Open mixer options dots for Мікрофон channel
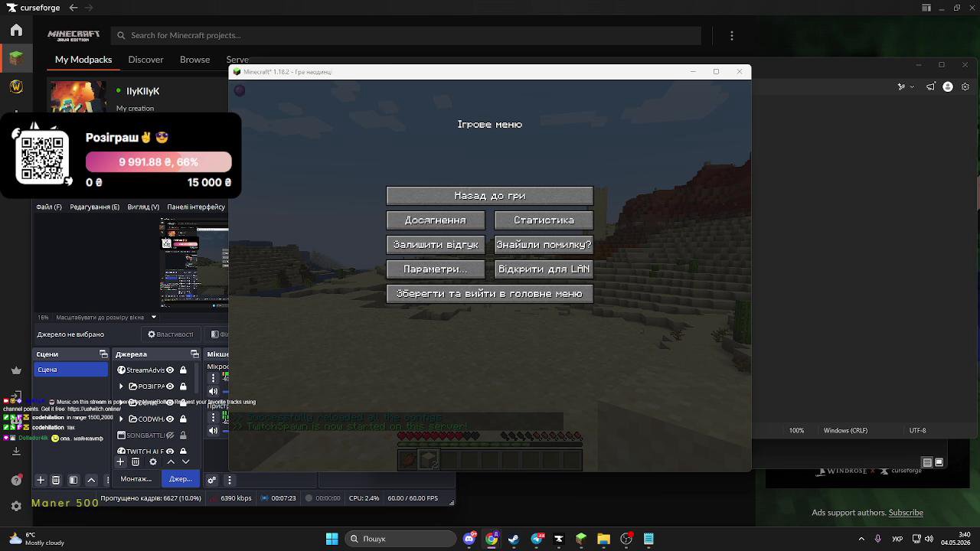980x551 pixels. (x=213, y=378)
